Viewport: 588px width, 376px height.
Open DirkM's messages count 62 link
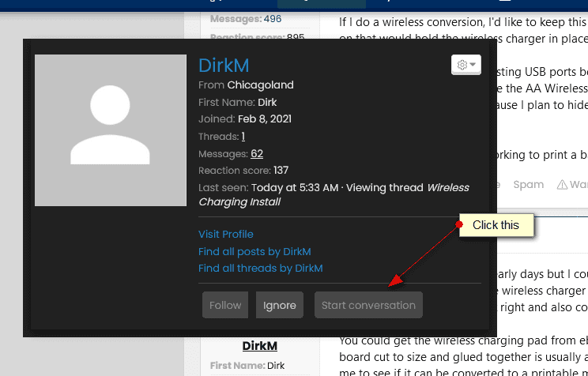click(x=257, y=154)
